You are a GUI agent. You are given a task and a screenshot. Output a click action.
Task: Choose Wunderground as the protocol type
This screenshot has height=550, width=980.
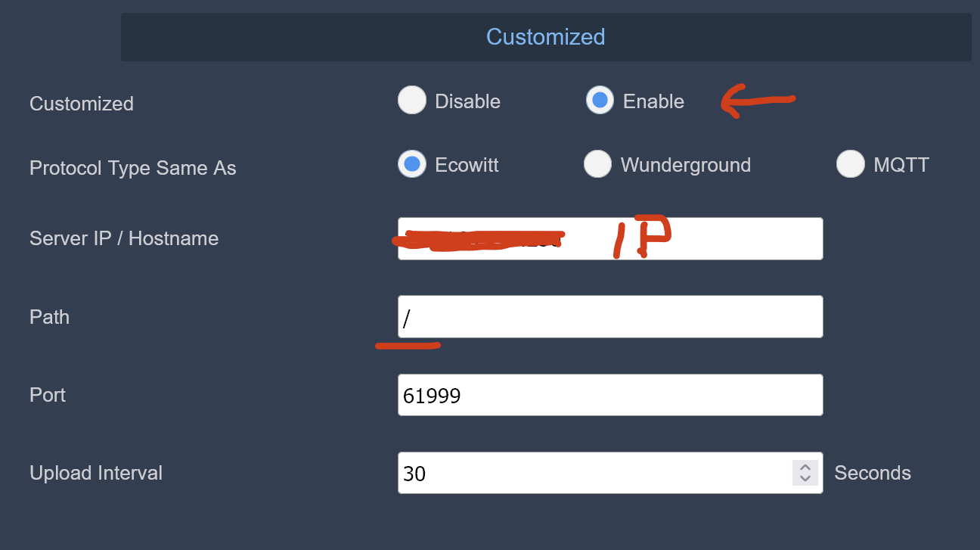[597, 163]
